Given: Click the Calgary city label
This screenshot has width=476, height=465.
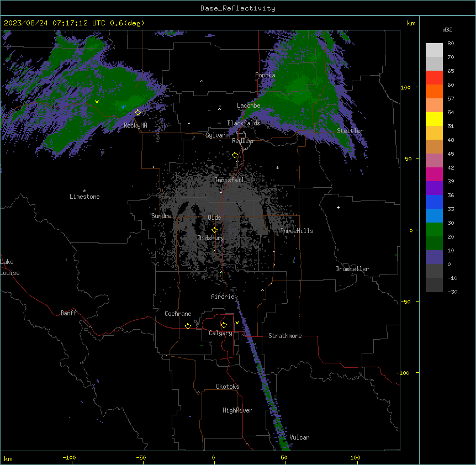Looking at the screenshot, I should point(220,333).
